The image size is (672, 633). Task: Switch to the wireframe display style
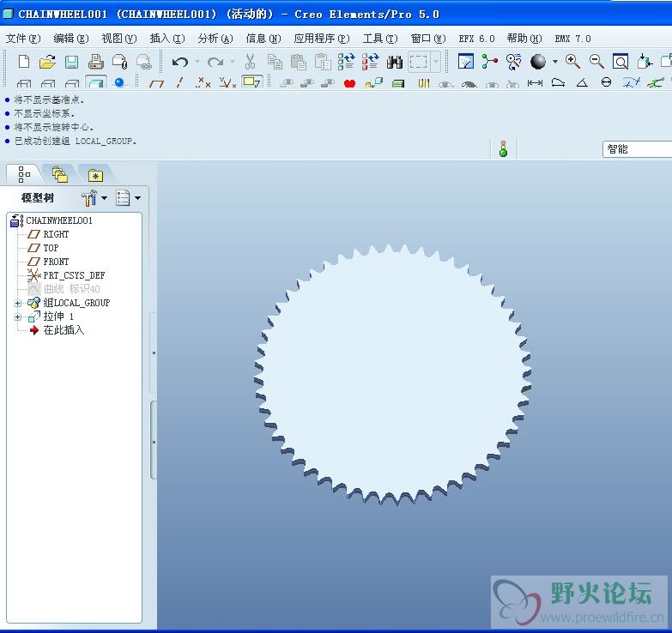click(x=24, y=82)
